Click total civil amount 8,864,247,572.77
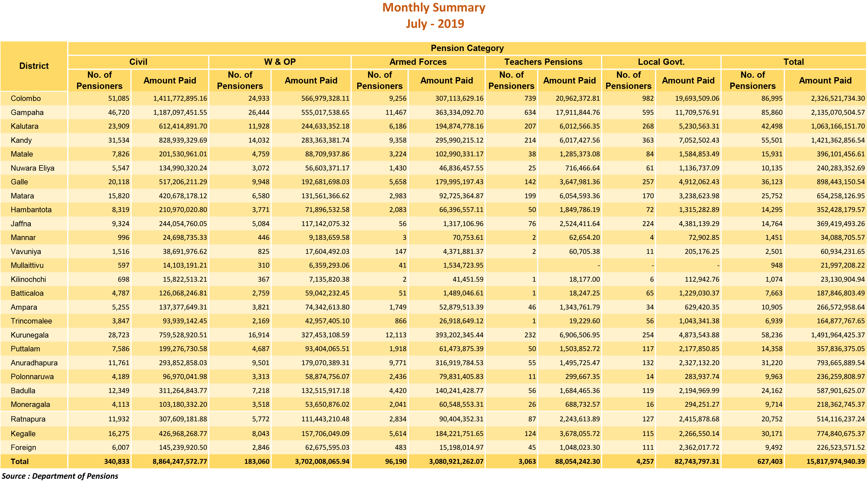868x483 pixels. pos(180,462)
